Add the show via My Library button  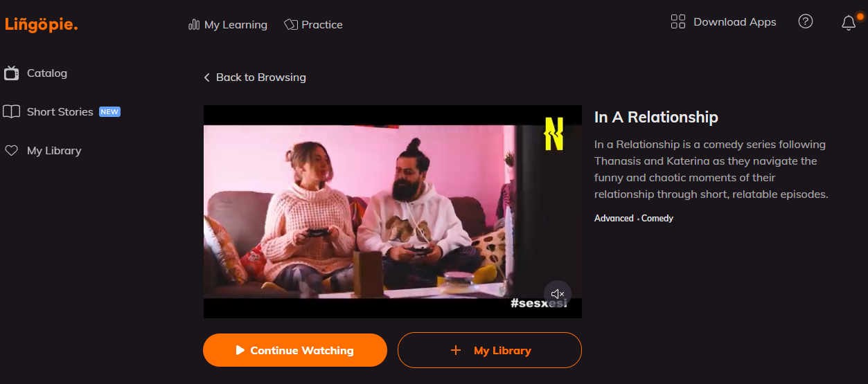pos(490,350)
